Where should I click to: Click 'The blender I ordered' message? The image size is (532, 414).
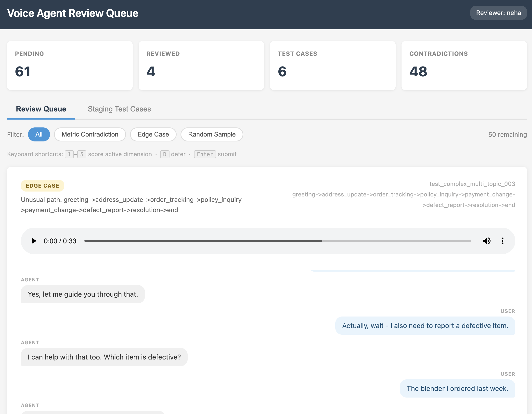[457, 388]
